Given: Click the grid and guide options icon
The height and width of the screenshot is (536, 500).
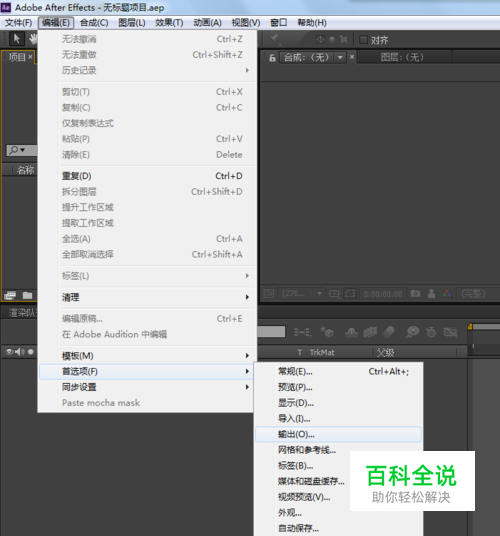Looking at the screenshot, I should [x=334, y=294].
